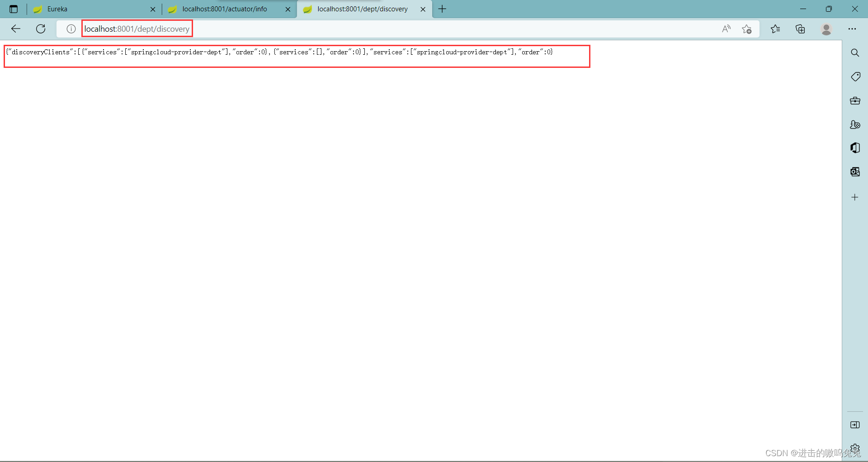Open a new browser tab
868x462 pixels.
(x=442, y=9)
